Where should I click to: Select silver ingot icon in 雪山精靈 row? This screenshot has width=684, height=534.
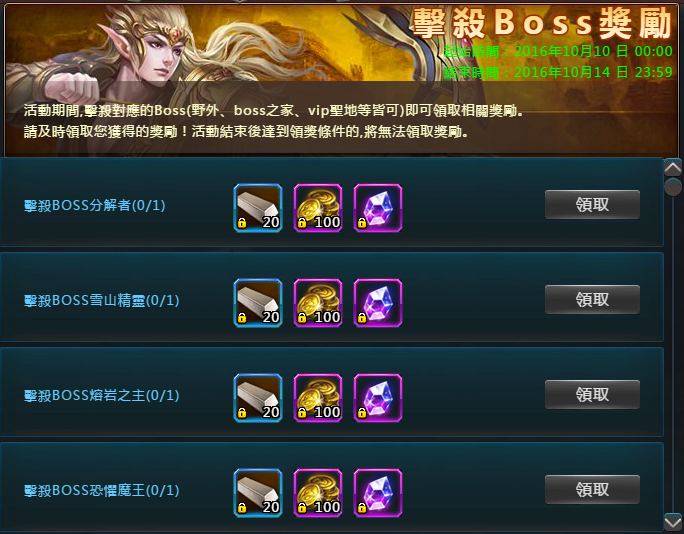pos(258,303)
